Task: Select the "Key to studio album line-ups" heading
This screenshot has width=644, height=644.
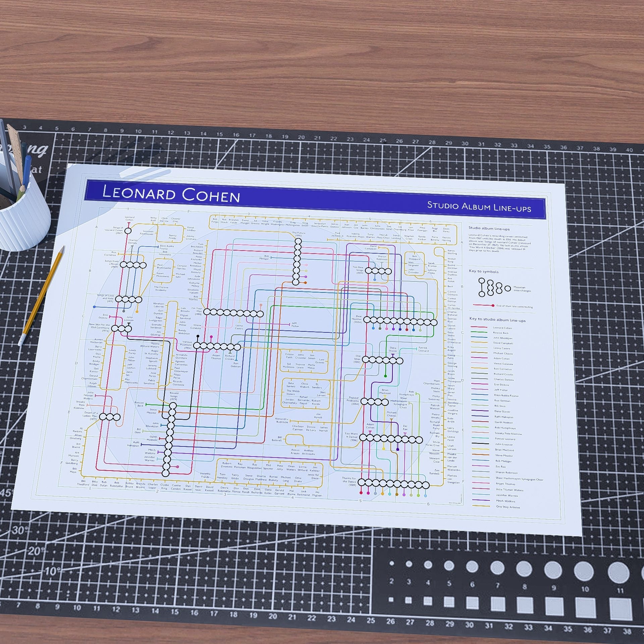Action: coord(497,320)
